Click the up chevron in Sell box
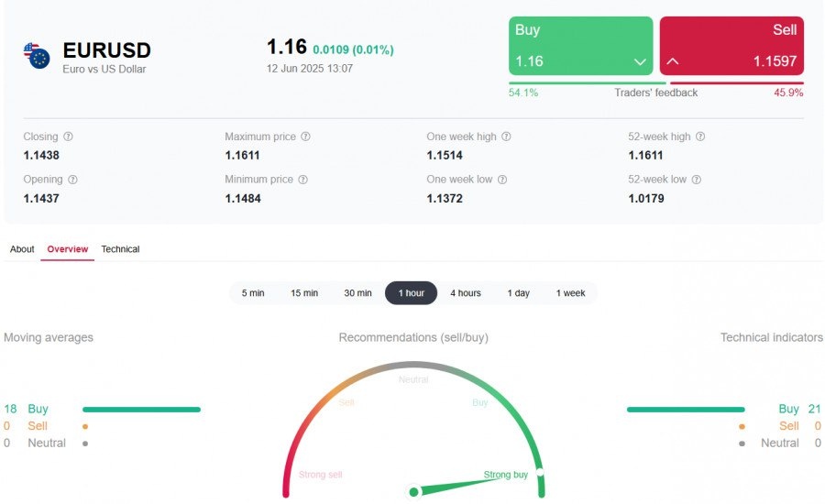Viewport: 825px width, 504px height. tap(673, 61)
